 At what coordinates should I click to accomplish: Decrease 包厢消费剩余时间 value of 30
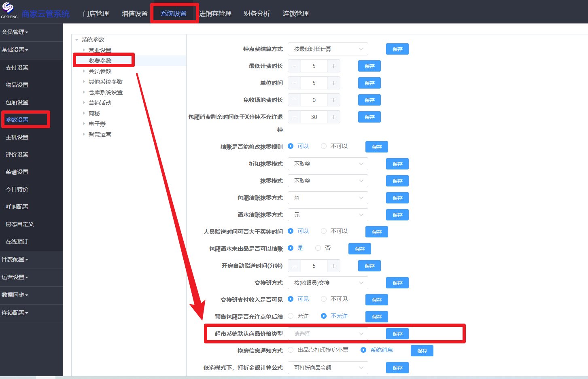(x=294, y=117)
